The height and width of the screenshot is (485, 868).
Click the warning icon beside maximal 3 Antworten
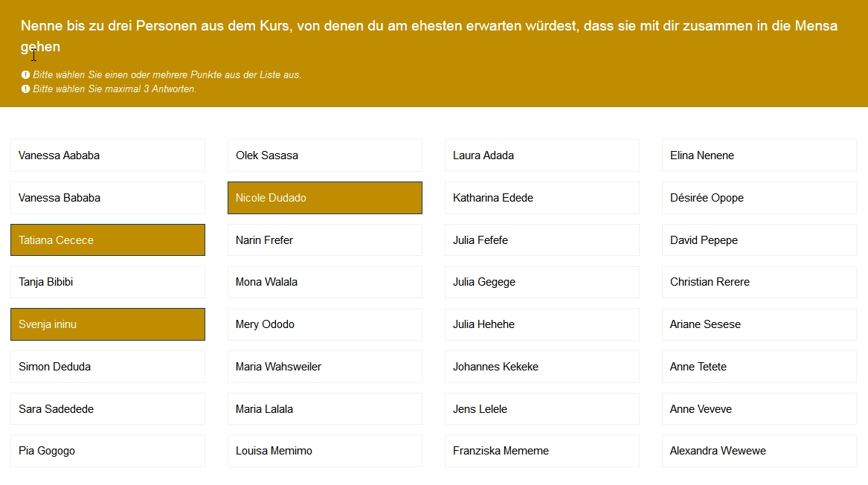tap(25, 89)
